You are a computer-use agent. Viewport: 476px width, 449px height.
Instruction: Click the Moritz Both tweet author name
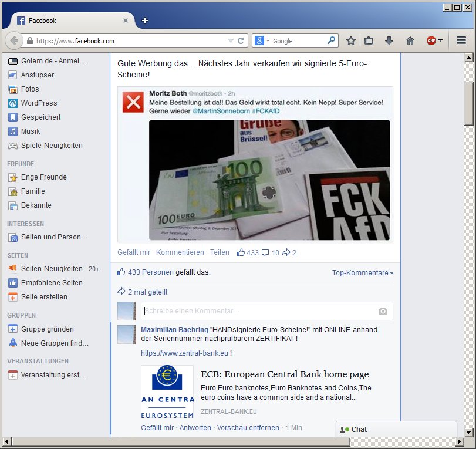click(168, 93)
